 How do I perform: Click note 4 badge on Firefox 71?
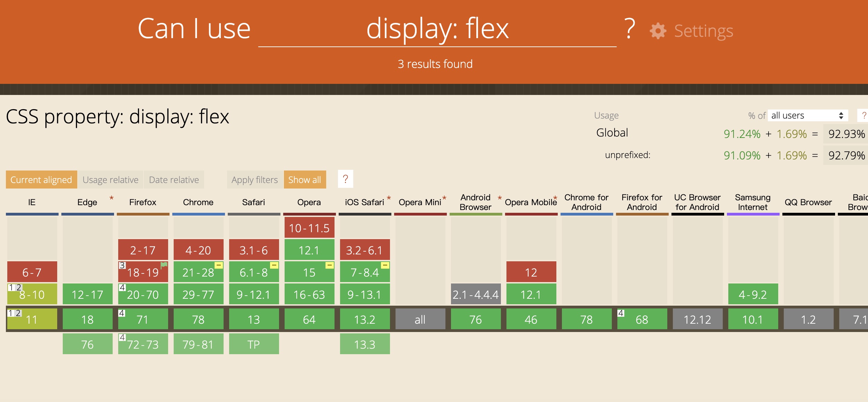tap(122, 313)
